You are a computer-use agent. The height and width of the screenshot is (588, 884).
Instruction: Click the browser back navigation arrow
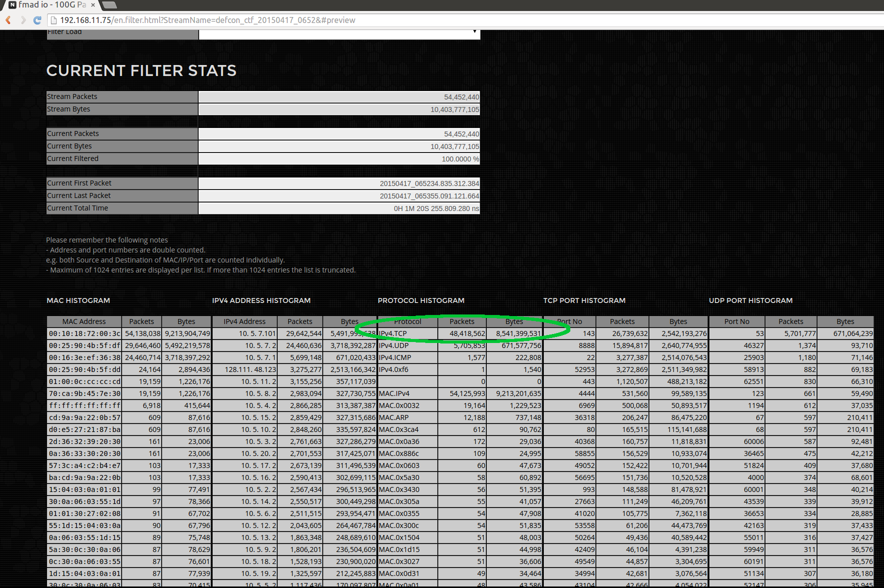point(8,20)
